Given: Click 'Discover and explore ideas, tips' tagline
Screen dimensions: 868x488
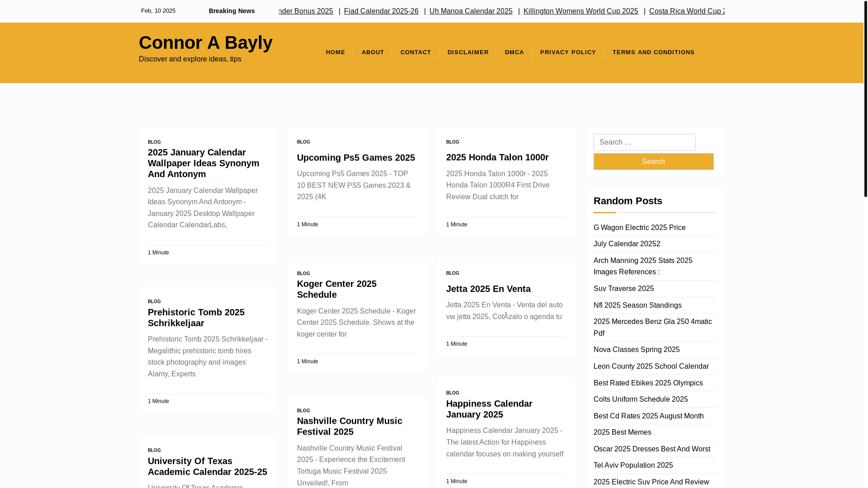Looking at the screenshot, I should [x=190, y=59].
